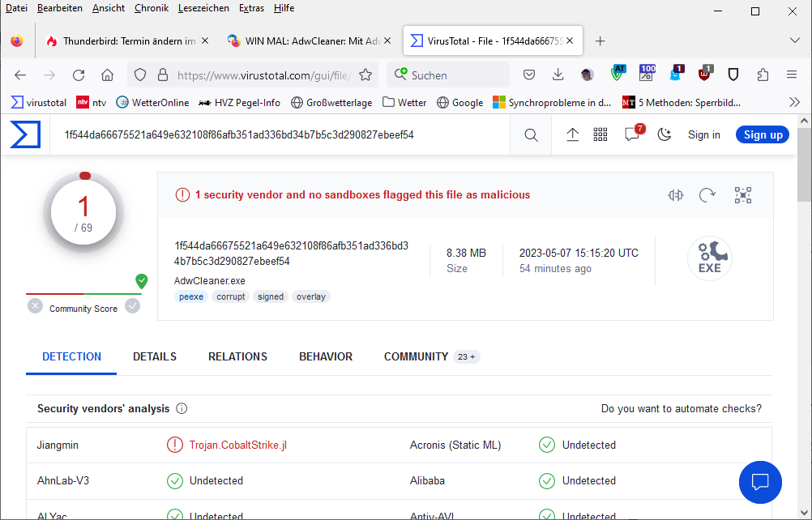
Task: Click info icon next to Security vendors' analysis
Action: 182,409
